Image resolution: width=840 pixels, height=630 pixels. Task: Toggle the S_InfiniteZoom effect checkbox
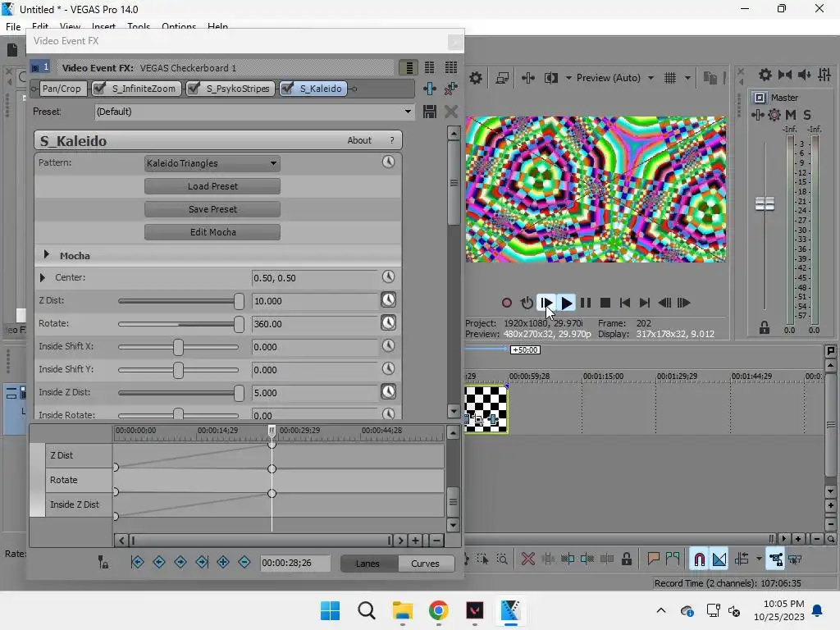point(99,89)
